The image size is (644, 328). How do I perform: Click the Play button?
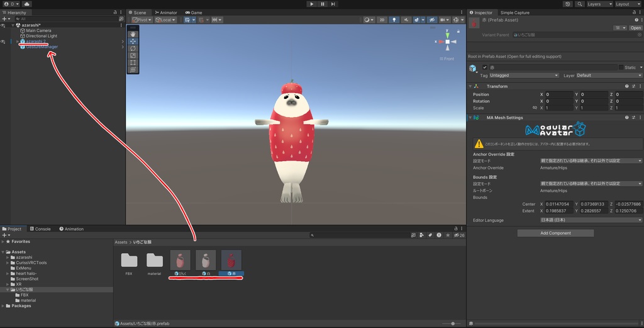click(x=312, y=4)
